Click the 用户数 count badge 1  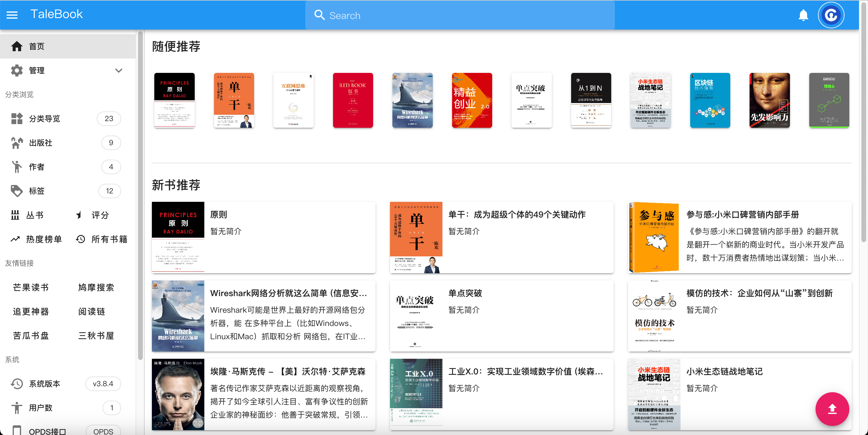tap(112, 408)
